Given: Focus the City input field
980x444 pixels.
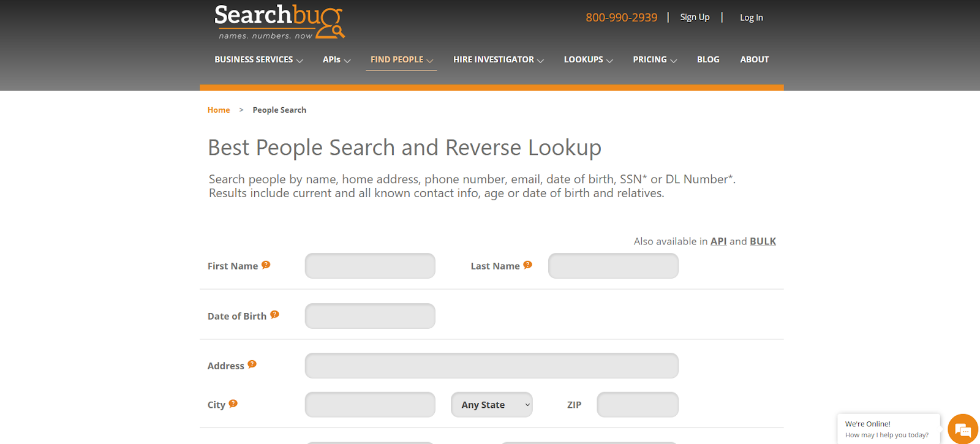Looking at the screenshot, I should tap(370, 405).
